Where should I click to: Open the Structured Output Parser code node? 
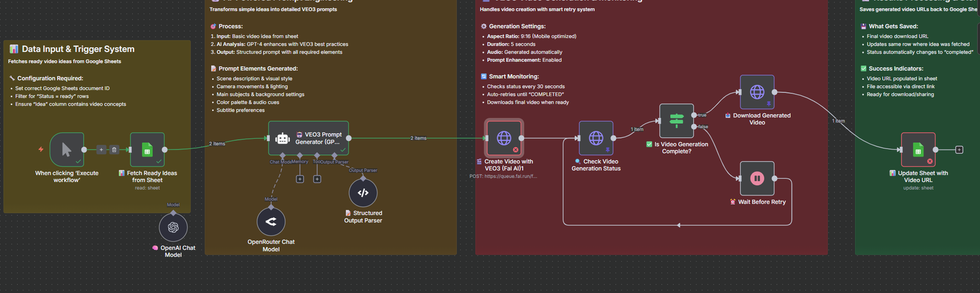[x=363, y=192]
